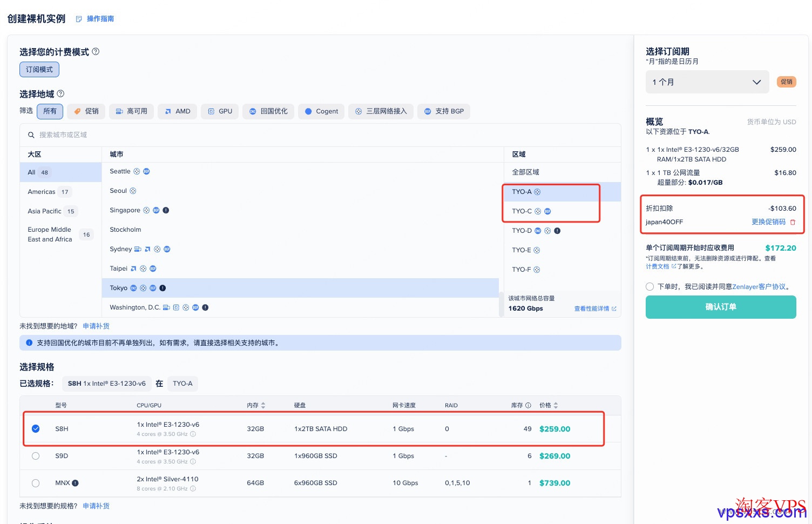Select the MNX server radio button
The width and height of the screenshot is (812, 524).
coord(36,483)
